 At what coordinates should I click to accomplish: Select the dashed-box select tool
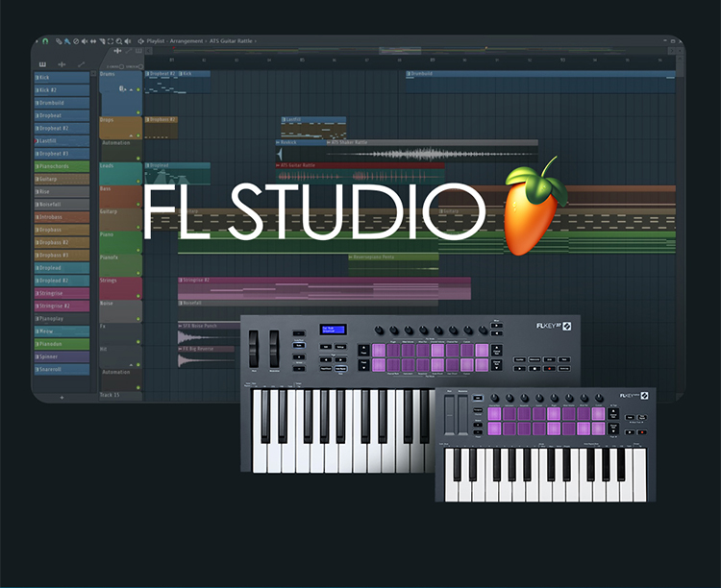coord(111,41)
